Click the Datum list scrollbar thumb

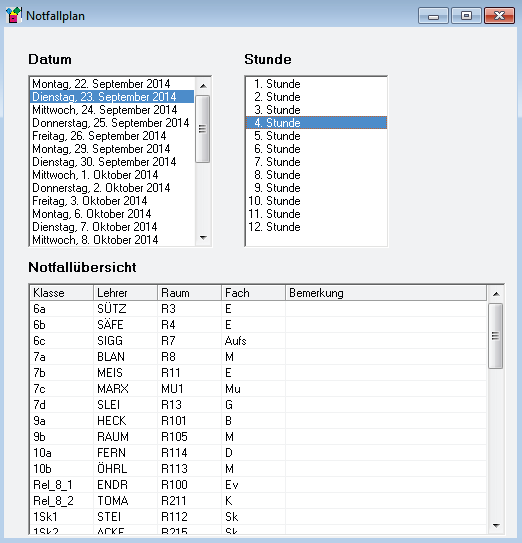coord(203,129)
